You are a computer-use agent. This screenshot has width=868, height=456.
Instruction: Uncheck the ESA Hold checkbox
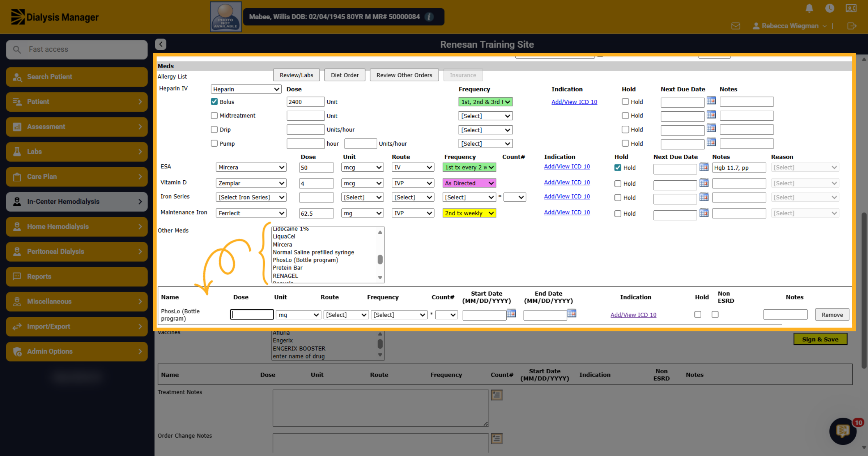[618, 168]
